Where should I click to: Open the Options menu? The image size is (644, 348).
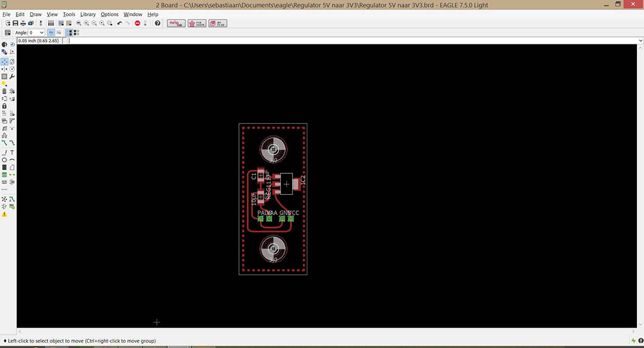(109, 15)
